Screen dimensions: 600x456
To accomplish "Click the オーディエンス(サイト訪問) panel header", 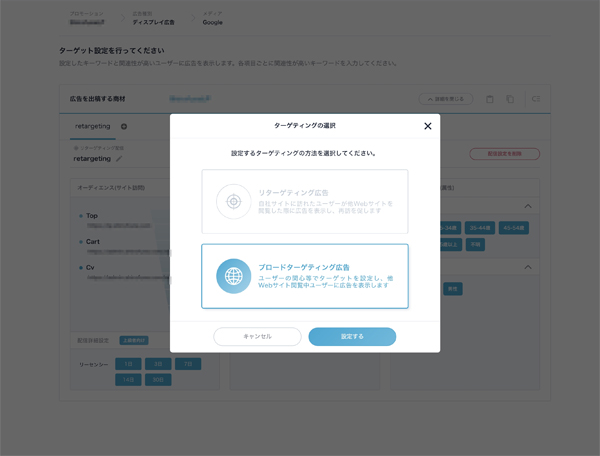I will pos(111,188).
